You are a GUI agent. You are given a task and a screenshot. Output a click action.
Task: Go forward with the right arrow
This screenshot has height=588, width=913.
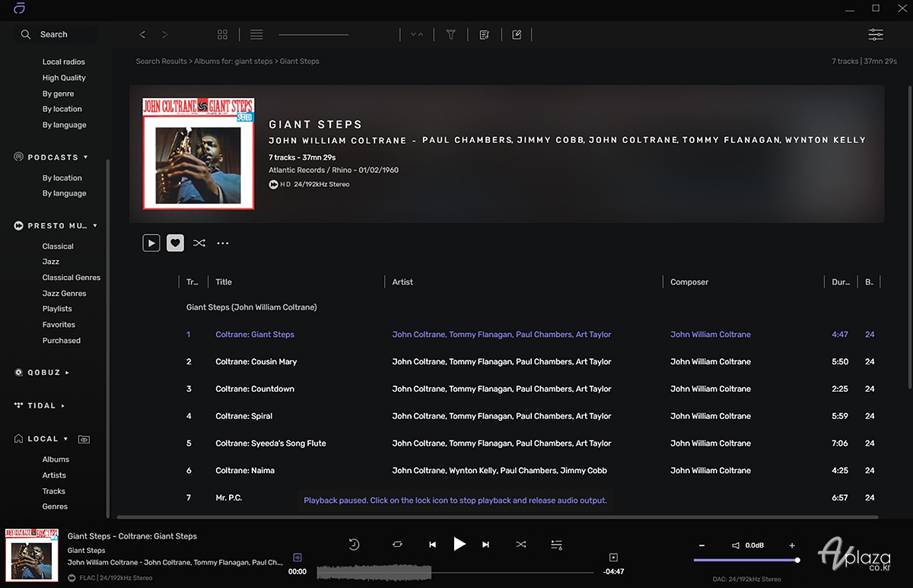click(x=165, y=34)
